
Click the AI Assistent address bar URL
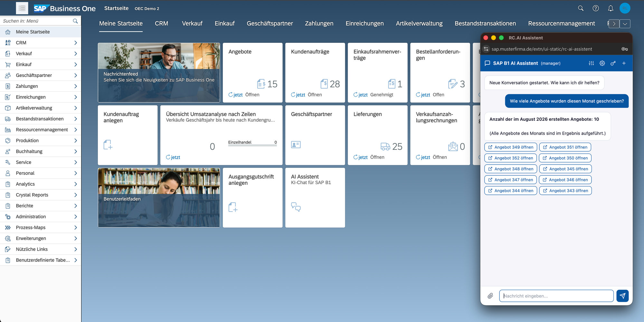click(x=542, y=49)
